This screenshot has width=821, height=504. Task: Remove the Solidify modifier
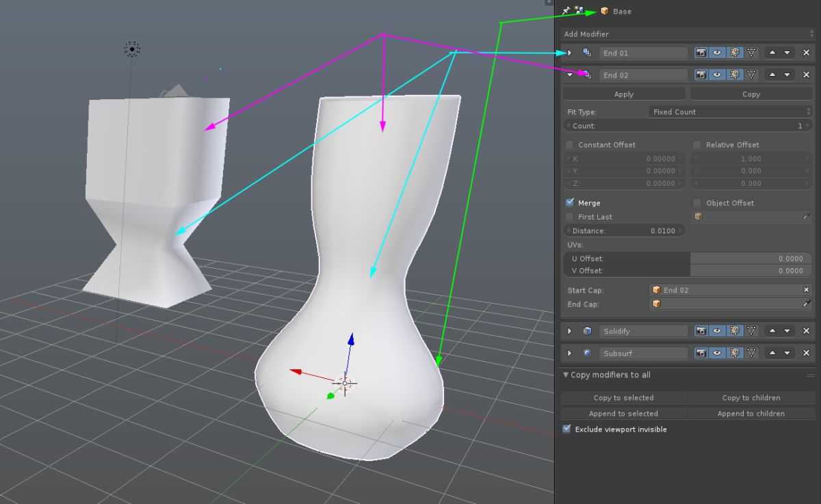coord(806,331)
